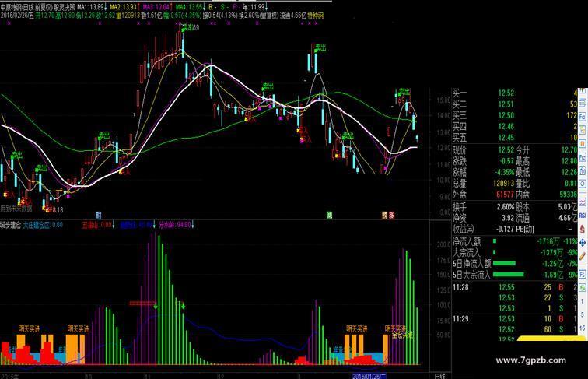The image size is (588, 379).
Task: Click the 买一 bid row at 12.52
Action: 515,93
